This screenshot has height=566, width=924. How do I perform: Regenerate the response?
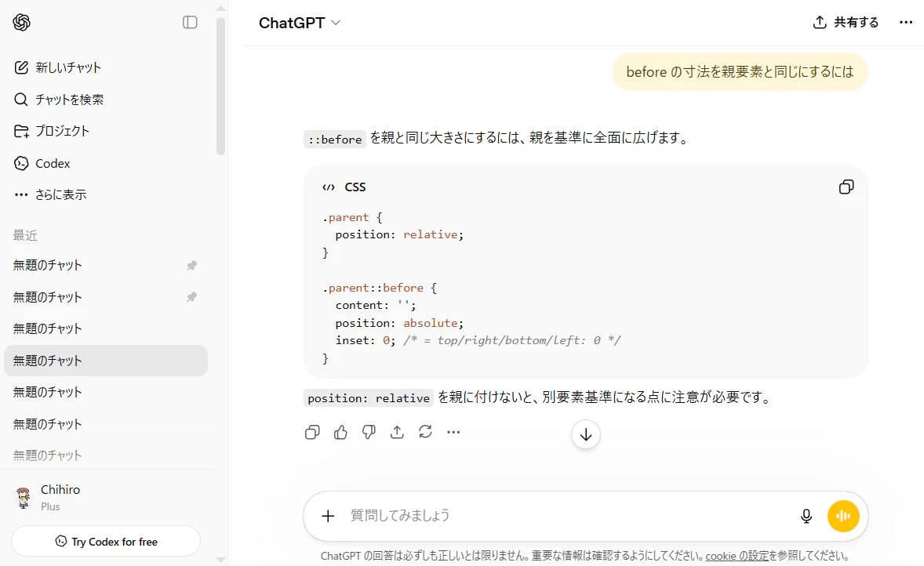[425, 432]
